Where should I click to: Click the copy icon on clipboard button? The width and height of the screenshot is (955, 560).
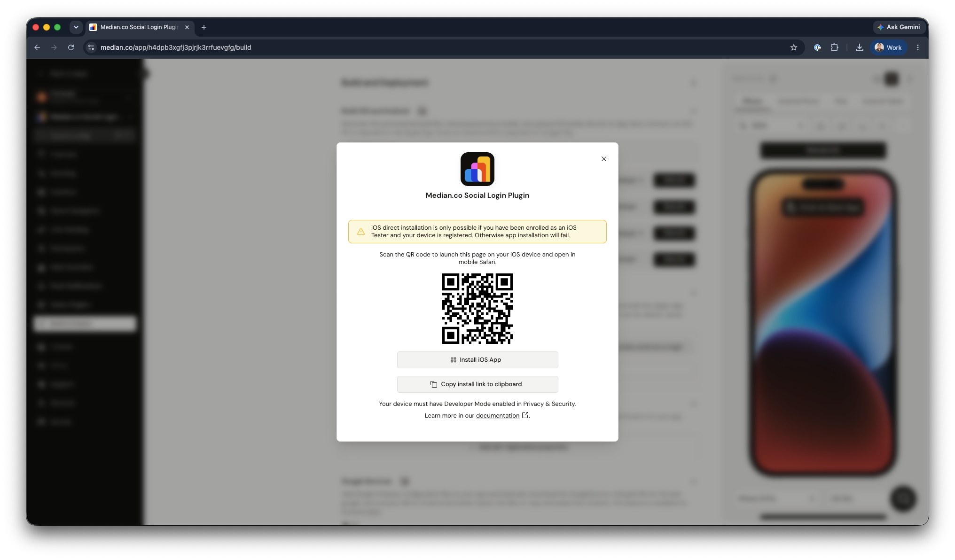pos(433,384)
